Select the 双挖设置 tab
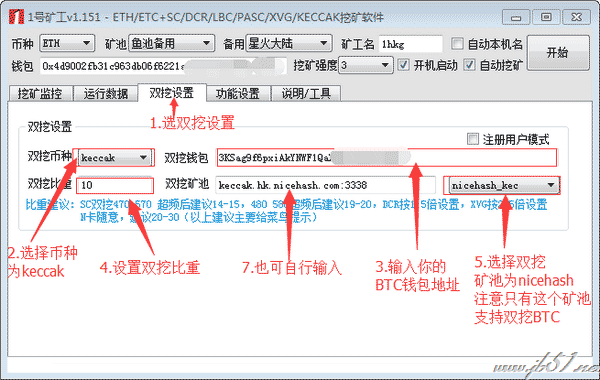The height and width of the screenshot is (380, 600). (172, 93)
